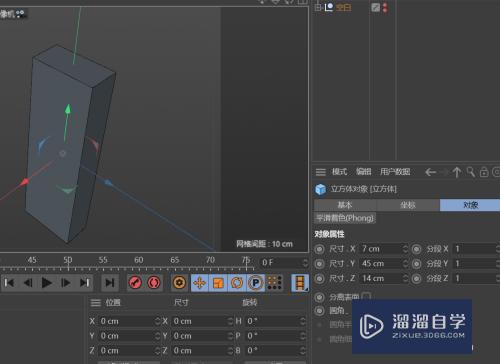The width and height of the screenshot is (500, 364).
Task: Toggle the Point Level Animation dots icon
Action: coord(274,283)
